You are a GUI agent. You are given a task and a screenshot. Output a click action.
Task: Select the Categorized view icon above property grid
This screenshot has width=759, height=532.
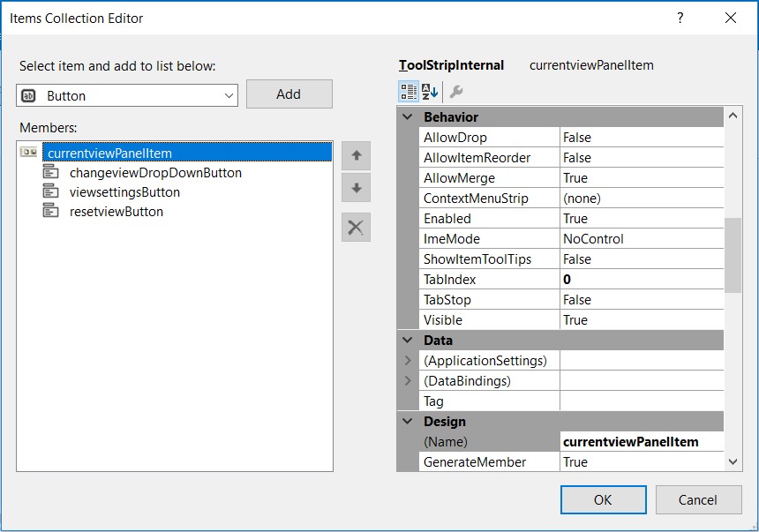click(x=407, y=91)
